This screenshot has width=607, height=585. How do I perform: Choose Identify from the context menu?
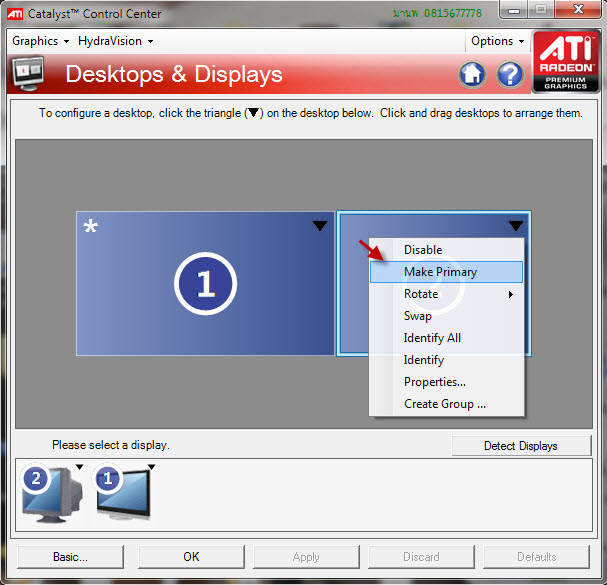click(446, 360)
